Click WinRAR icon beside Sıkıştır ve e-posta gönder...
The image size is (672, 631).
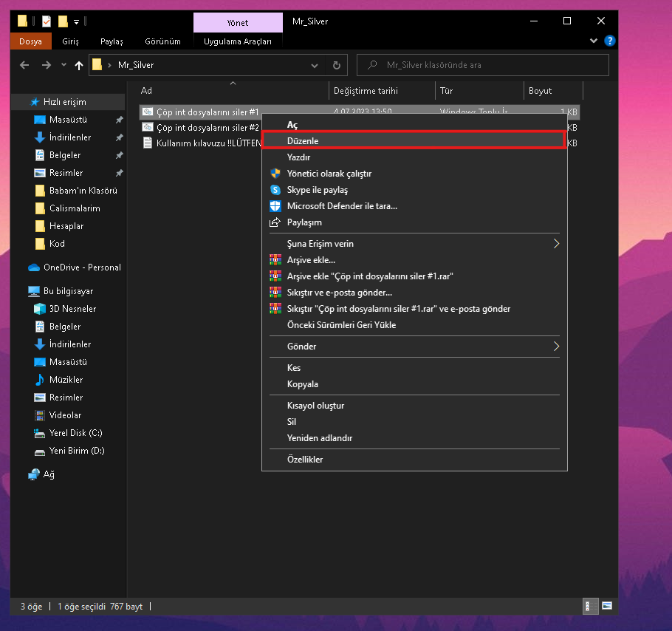275,293
